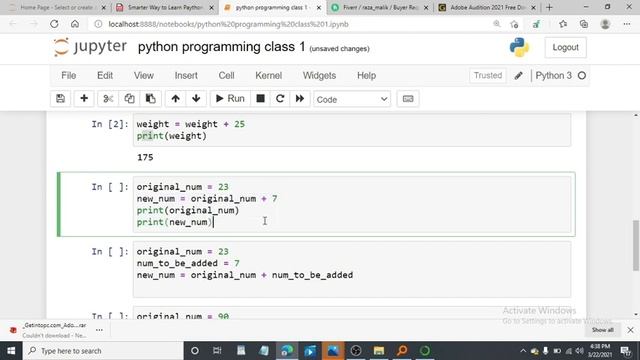Viewport: 640px width, 360px height.
Task: Open the command palette keyboard icon
Action: pos(408,99)
